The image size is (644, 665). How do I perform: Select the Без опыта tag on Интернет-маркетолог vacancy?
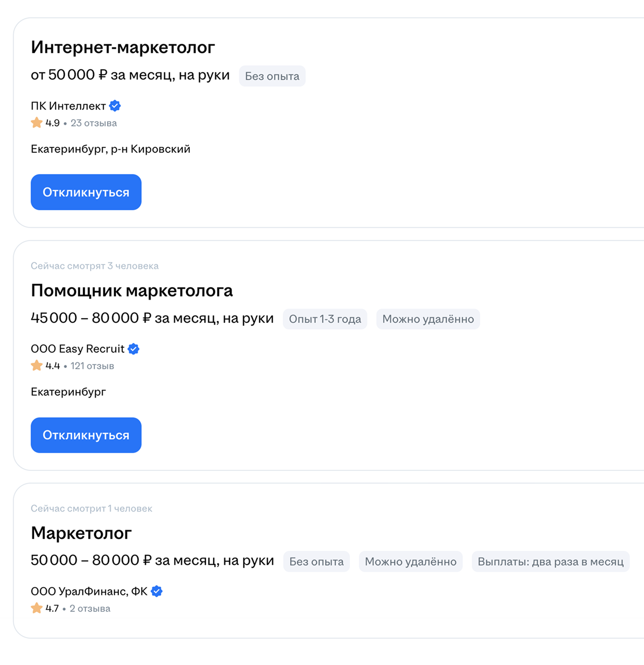(272, 76)
